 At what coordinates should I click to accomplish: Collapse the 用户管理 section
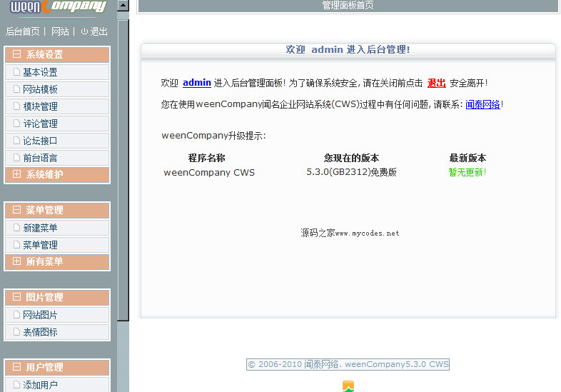click(16, 366)
